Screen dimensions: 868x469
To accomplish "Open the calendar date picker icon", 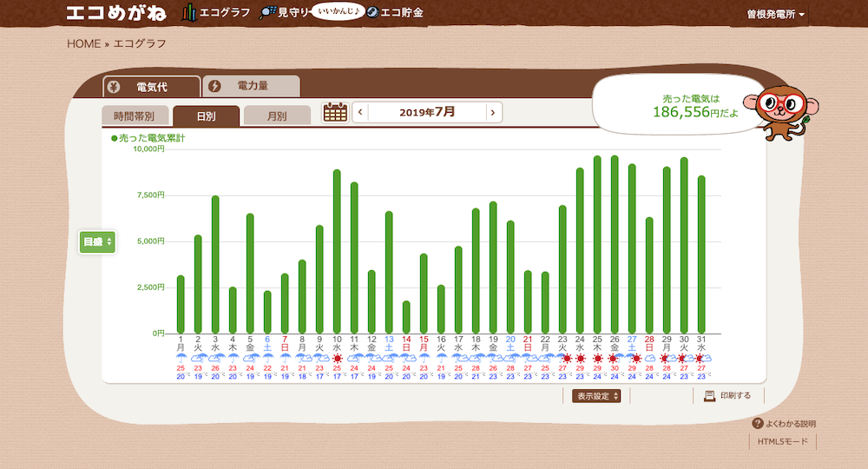I will click(x=335, y=112).
